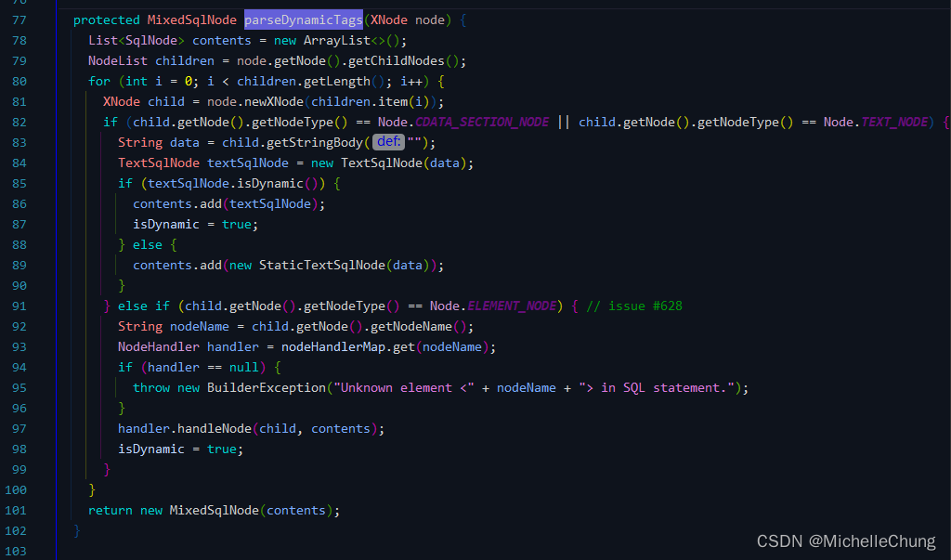The image size is (951, 560).
Task: Click 'String nodeName' on line 92
Action: (174, 326)
